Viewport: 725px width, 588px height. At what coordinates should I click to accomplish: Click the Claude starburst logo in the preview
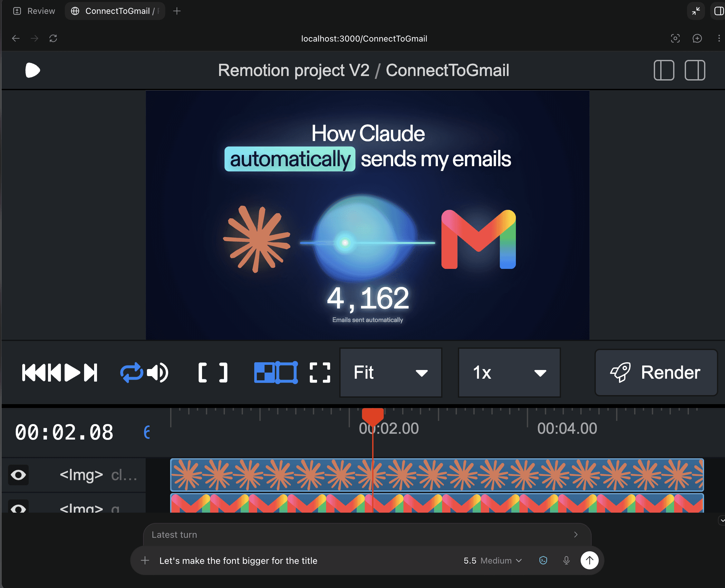click(x=256, y=239)
